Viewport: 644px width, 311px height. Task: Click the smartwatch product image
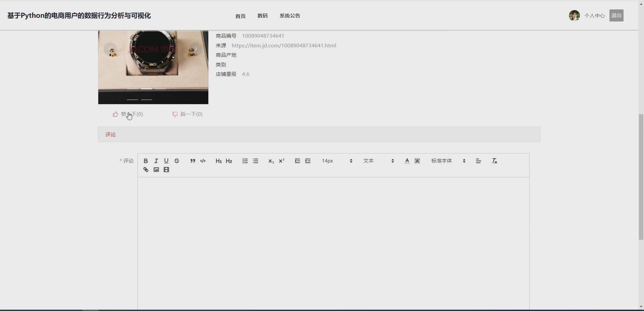[153, 67]
